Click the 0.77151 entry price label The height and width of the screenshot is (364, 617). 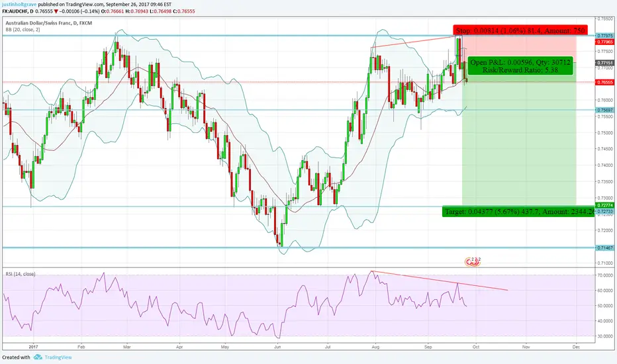tap(605, 63)
